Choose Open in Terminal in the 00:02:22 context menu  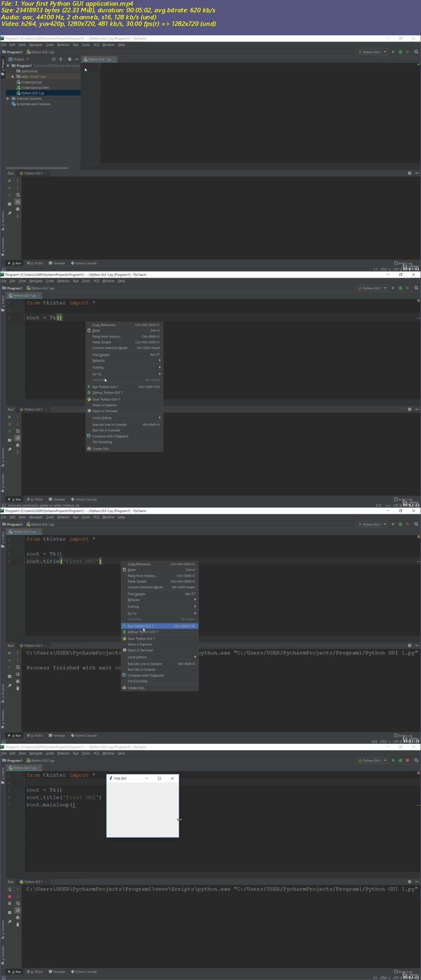(125, 411)
